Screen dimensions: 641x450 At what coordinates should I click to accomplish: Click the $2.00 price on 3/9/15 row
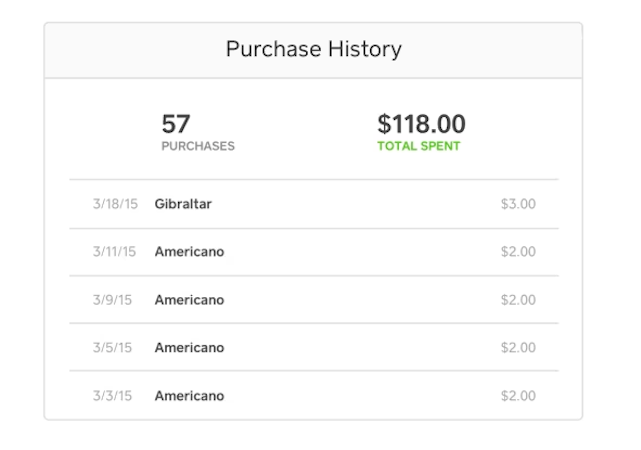click(x=518, y=300)
